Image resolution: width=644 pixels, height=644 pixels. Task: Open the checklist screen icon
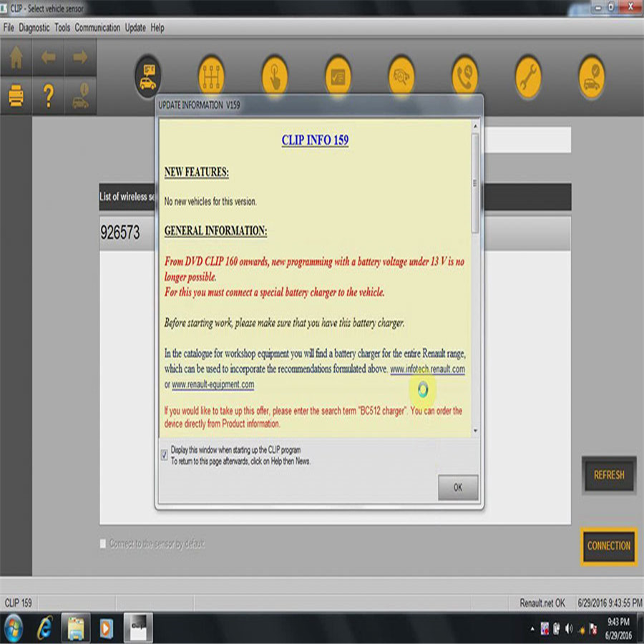point(338,77)
